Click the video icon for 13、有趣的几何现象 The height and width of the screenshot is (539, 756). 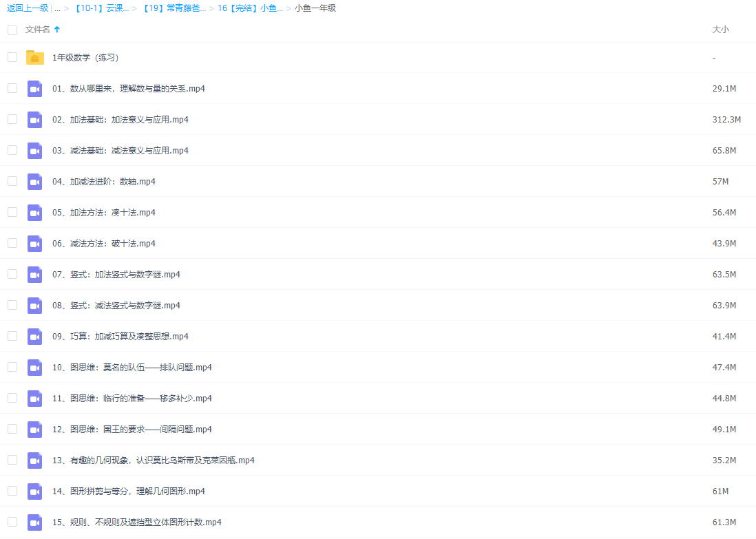(x=34, y=460)
